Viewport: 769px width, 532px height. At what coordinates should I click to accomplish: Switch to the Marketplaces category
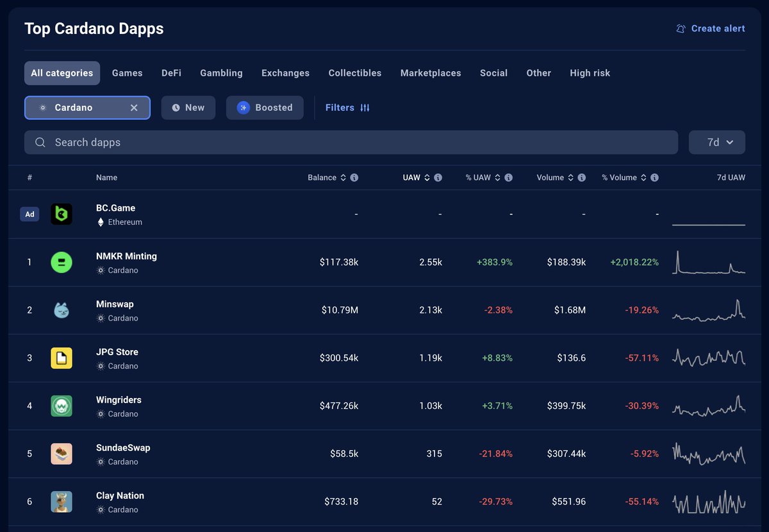pyautogui.click(x=431, y=73)
